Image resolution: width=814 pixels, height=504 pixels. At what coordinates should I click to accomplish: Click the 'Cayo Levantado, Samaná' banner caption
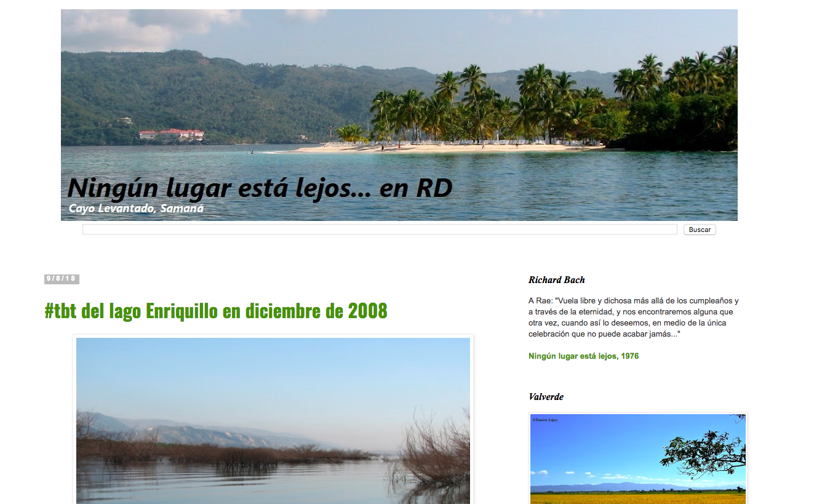tap(136, 209)
